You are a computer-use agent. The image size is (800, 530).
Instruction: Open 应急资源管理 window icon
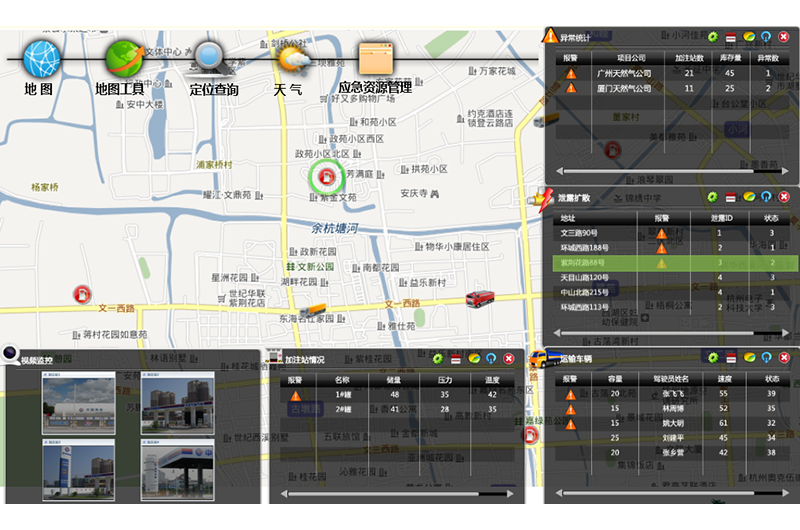tap(377, 59)
